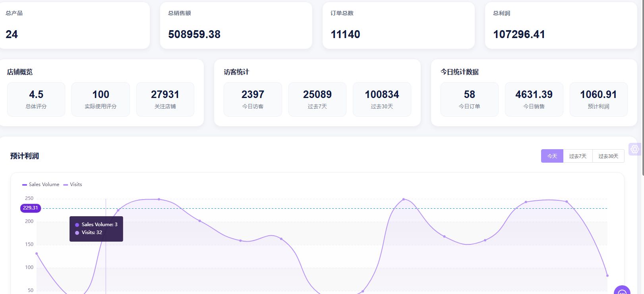
Task: Click the 实际使用评分 tile showing 100
Action: click(x=101, y=99)
